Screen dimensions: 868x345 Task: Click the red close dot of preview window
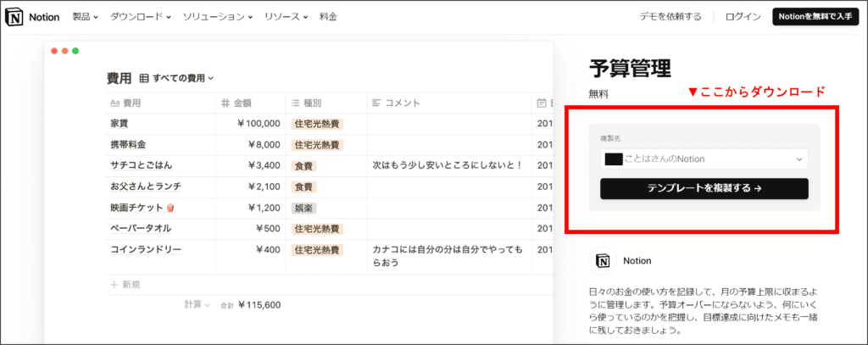[54, 51]
